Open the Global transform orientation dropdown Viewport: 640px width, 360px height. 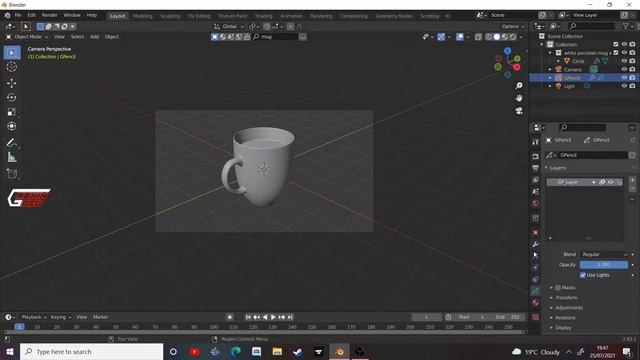(x=229, y=27)
